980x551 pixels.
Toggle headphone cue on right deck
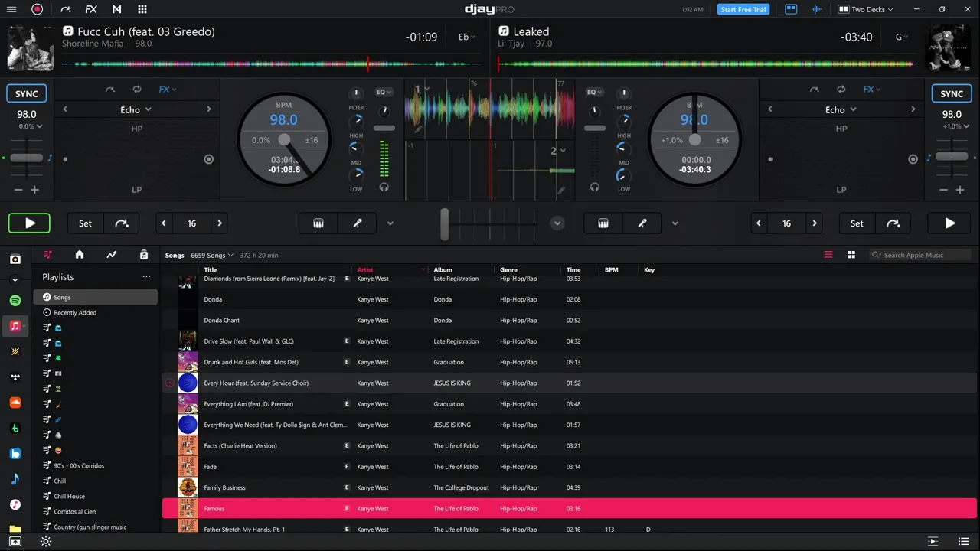[595, 187]
